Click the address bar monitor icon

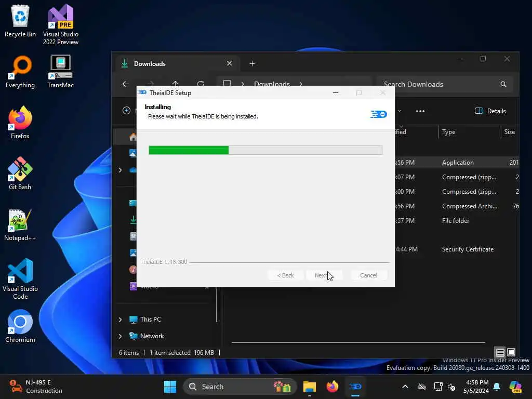227,84
